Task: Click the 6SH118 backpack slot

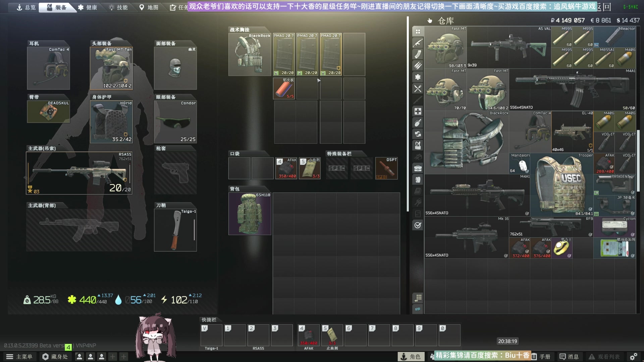Action: coord(250,214)
